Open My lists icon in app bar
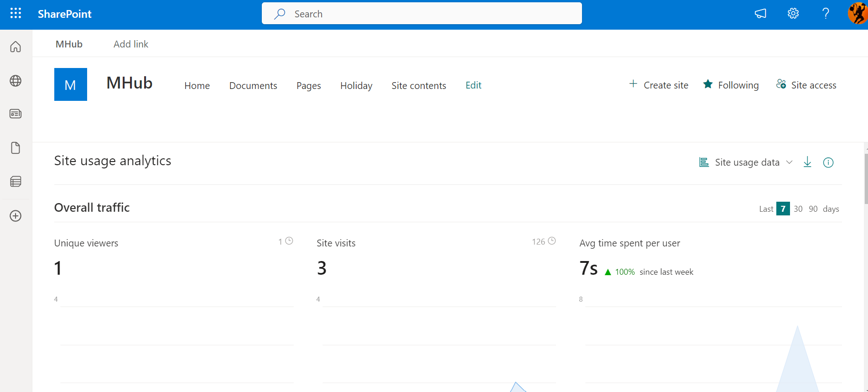Viewport: 868px width, 392px height. click(16, 182)
